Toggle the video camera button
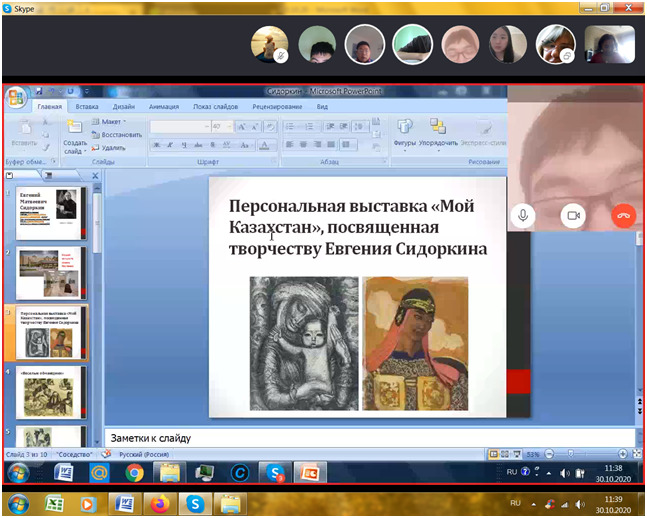Image resolution: width=647 pixels, height=518 pixels. 573,215
